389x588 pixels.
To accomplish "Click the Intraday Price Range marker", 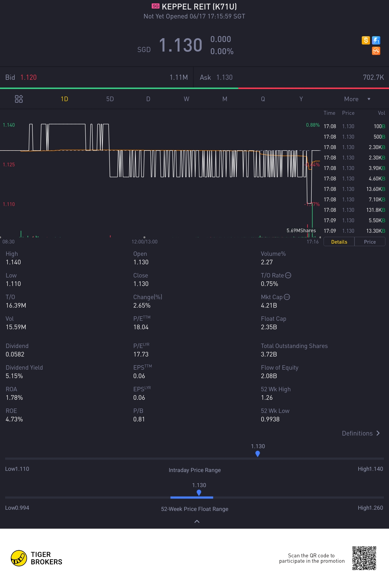I will tap(257, 454).
